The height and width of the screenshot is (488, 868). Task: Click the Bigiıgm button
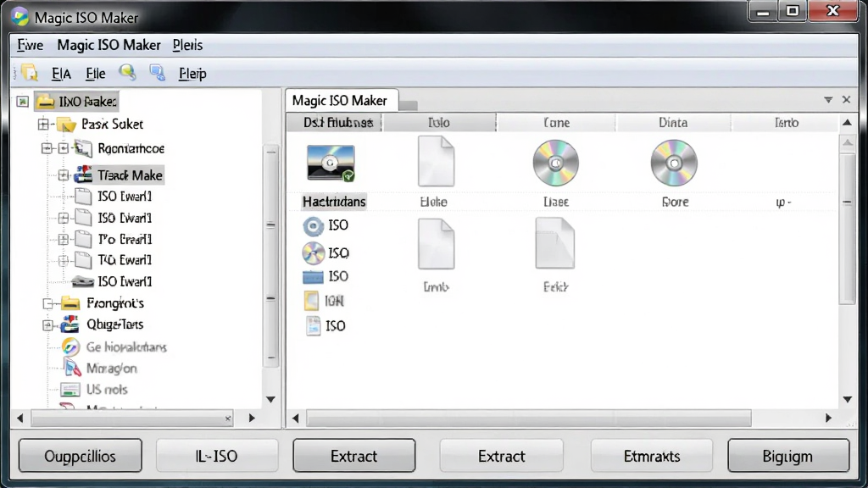click(x=788, y=456)
